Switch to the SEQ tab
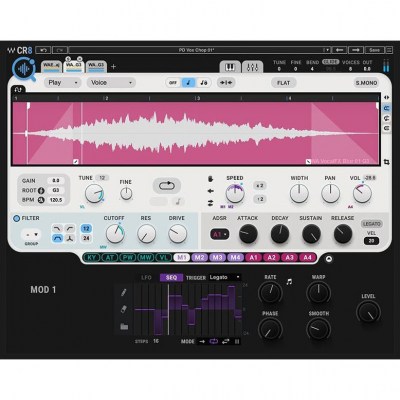 pos(171,277)
